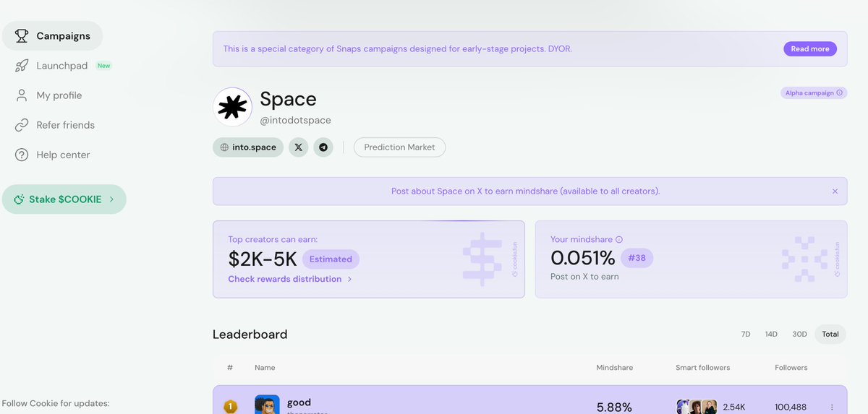Dismiss the Post about Space banner
The width and height of the screenshot is (868, 414).
coord(835,191)
